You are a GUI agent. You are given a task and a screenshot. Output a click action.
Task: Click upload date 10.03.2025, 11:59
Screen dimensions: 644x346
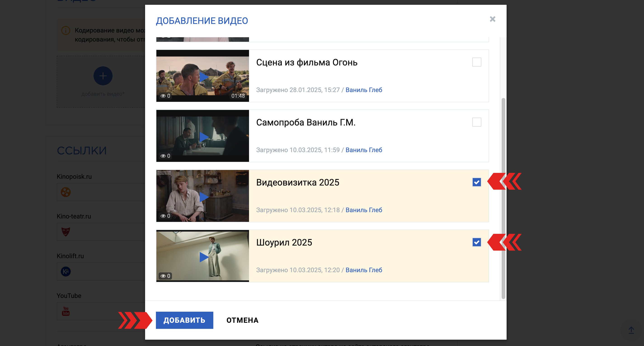pos(315,150)
